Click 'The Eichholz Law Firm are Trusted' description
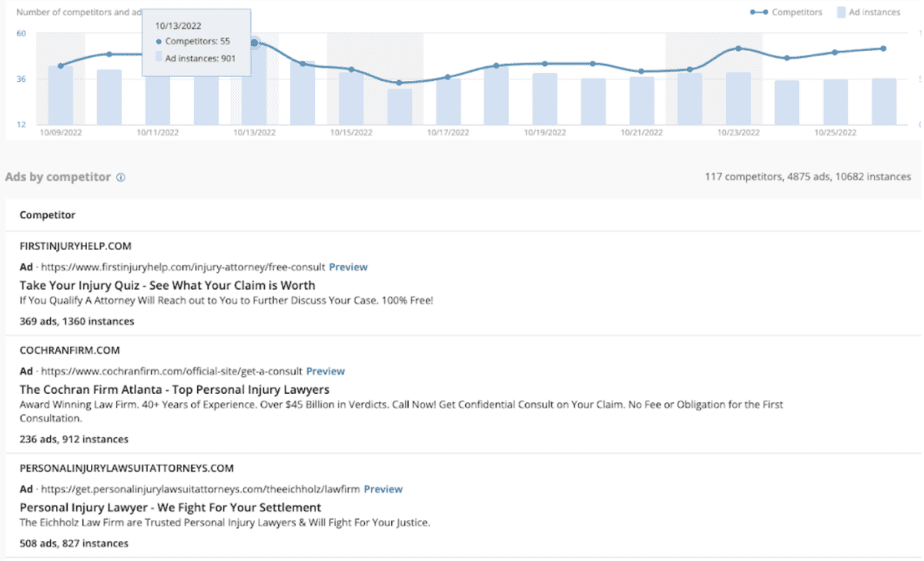924x561 pixels. click(x=225, y=522)
